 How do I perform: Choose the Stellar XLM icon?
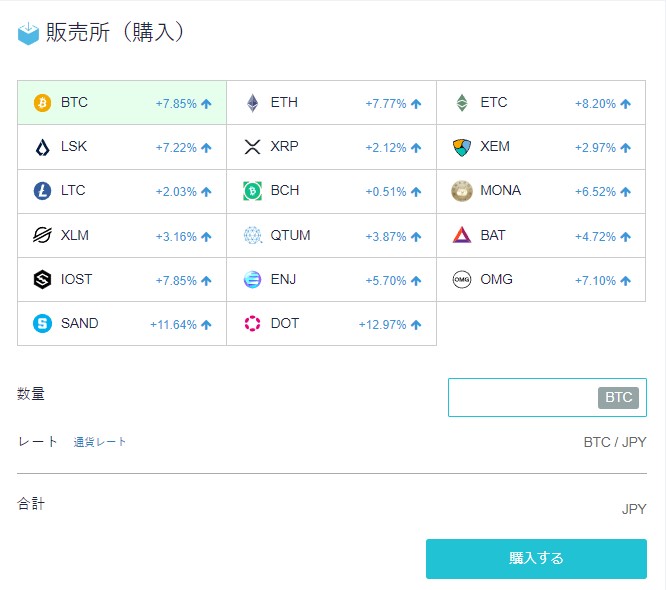(42, 235)
